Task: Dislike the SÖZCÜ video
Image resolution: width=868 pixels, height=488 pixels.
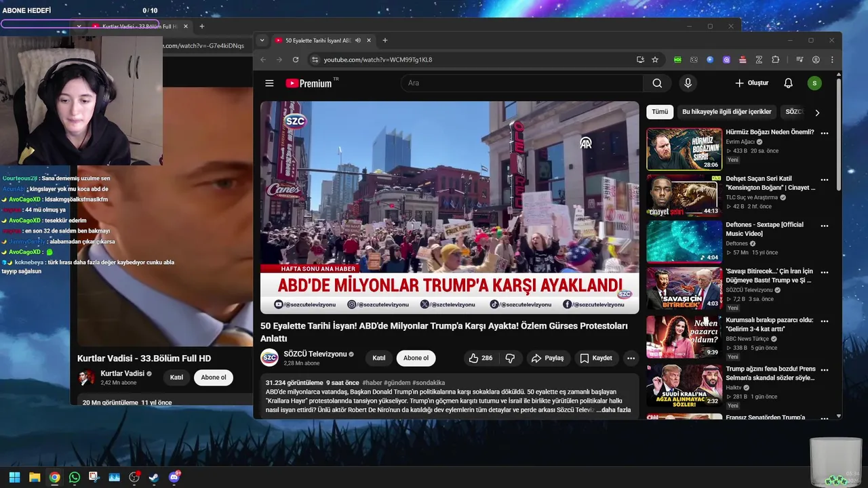Action: tap(510, 358)
